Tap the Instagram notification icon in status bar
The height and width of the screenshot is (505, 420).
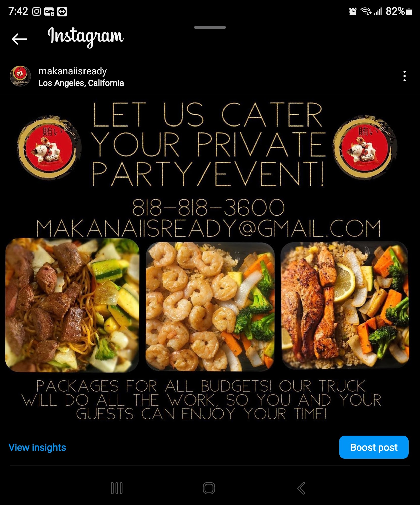[37, 12]
